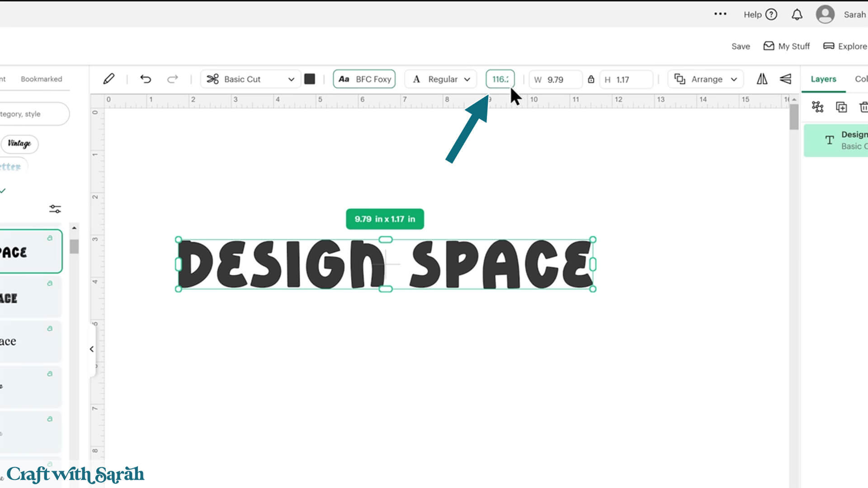This screenshot has width=868, height=488.
Task: Expand the Regular font style dropdown
Action: [x=441, y=79]
